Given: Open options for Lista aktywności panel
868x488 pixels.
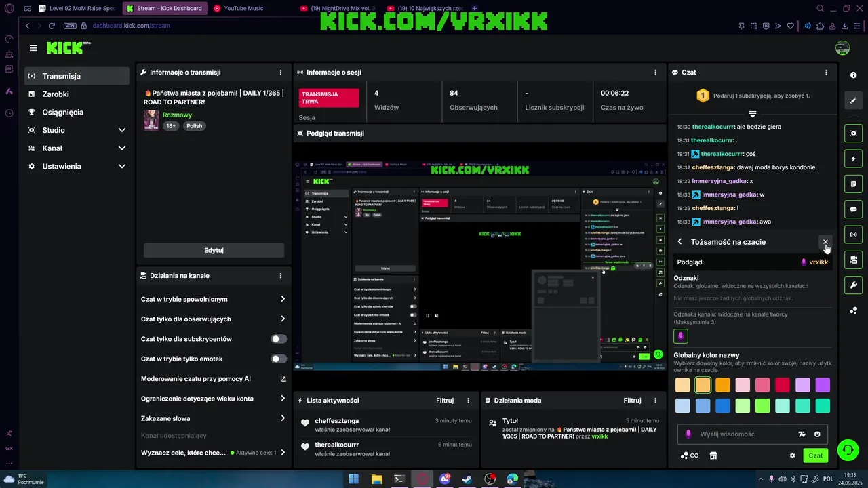Looking at the screenshot, I should pyautogui.click(x=468, y=401).
